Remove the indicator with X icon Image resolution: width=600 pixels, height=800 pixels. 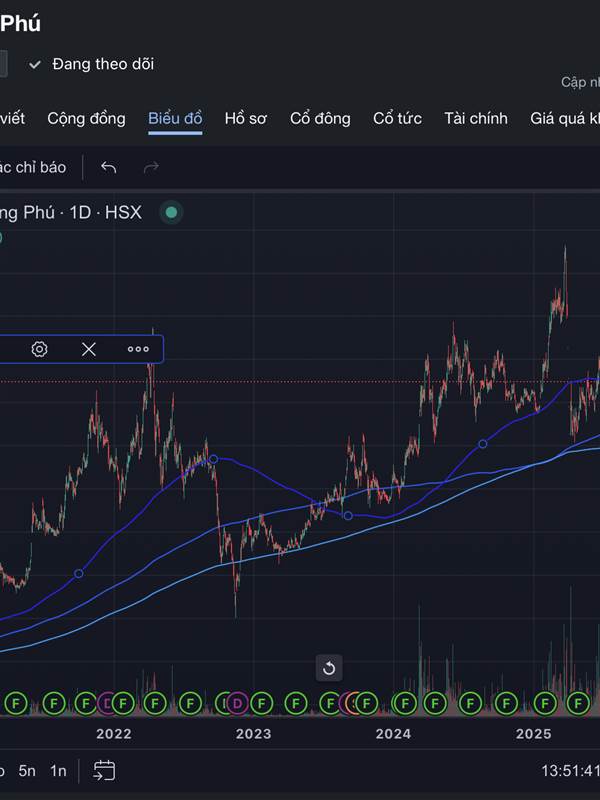pyautogui.click(x=89, y=349)
